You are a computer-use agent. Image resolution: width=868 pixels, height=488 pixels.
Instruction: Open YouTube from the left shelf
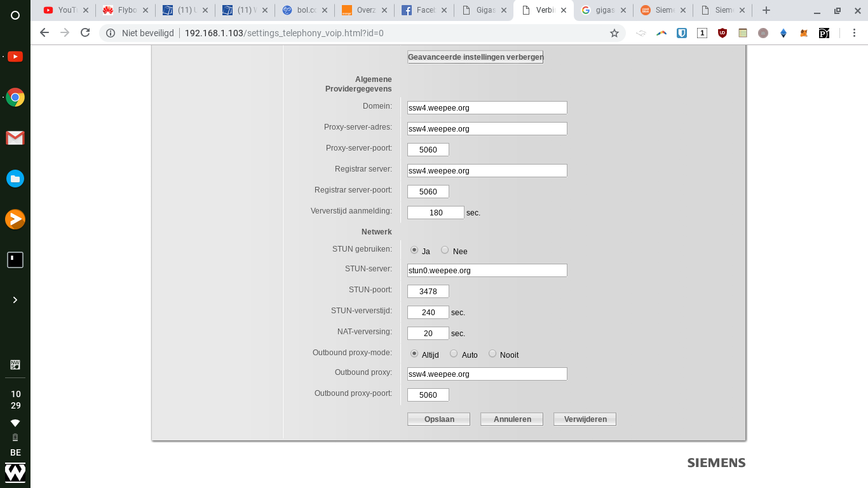pos(15,57)
